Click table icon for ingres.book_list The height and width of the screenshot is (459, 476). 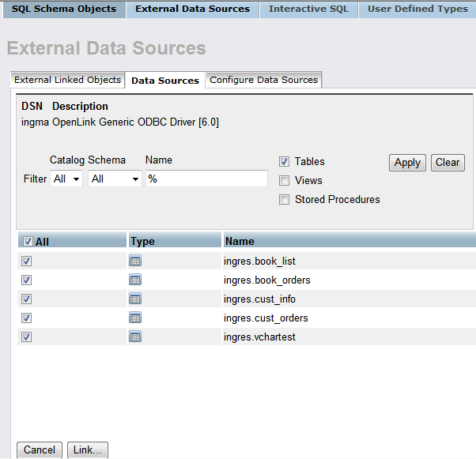(135, 261)
